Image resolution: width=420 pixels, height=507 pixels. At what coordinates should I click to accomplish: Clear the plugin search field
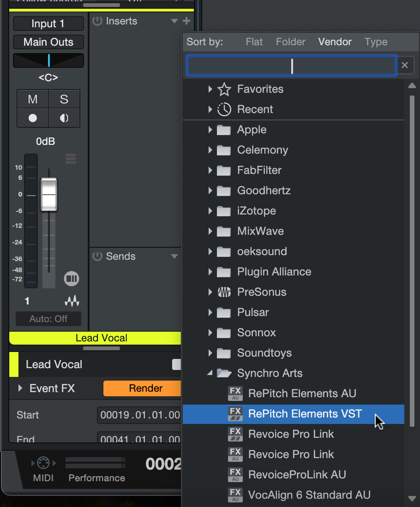(x=405, y=66)
